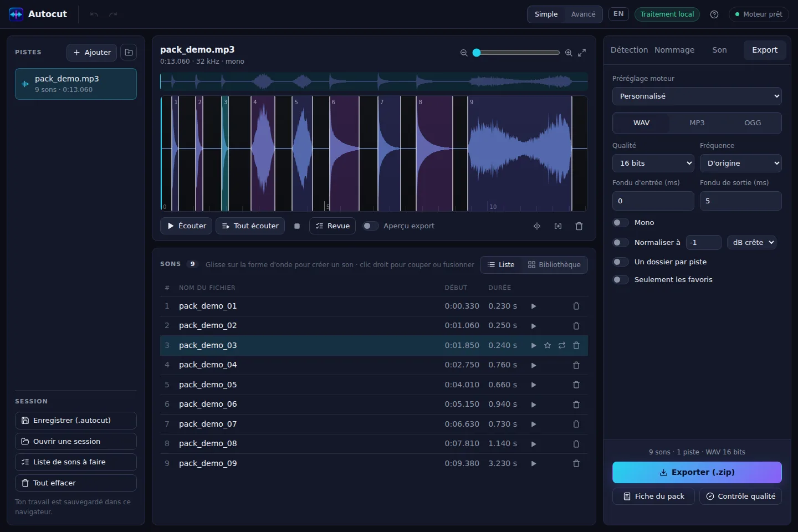
Task: Open the Contrôle qualité button
Action: 740,497
